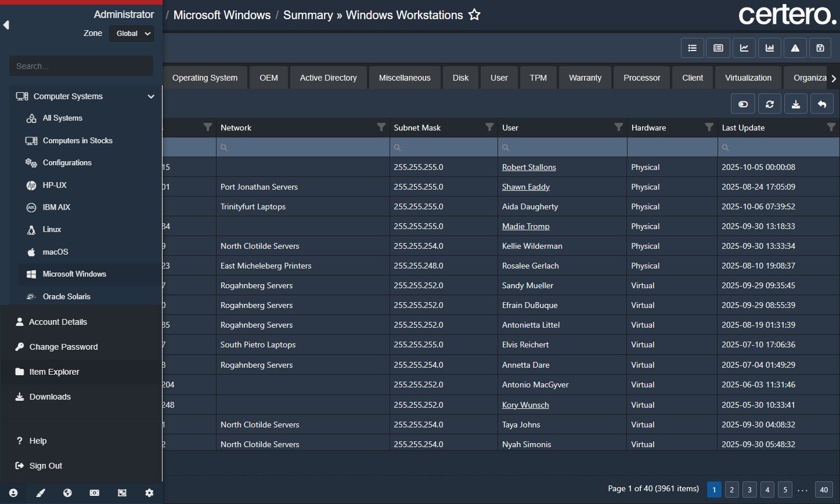The width and height of the screenshot is (840, 504).
Task: Collapse the Computer Systems menu section
Action: coord(151,96)
